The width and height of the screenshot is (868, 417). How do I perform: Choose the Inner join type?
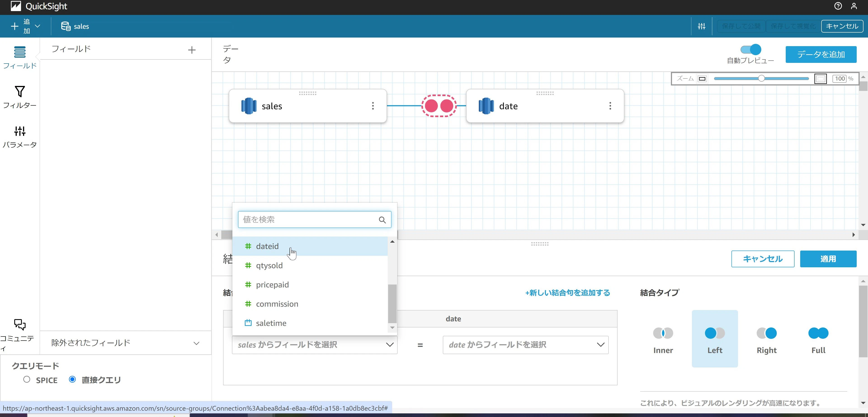[663, 339]
